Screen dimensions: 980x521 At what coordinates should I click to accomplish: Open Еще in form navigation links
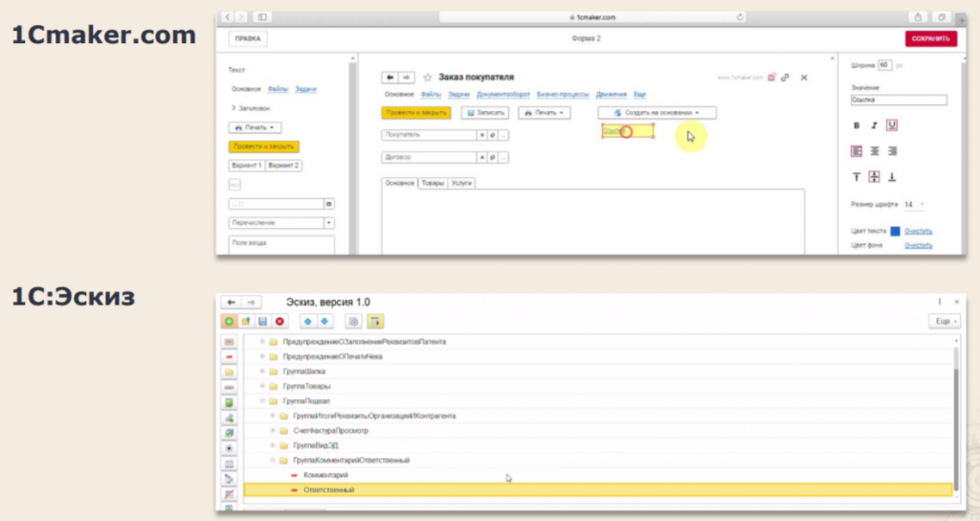click(639, 95)
